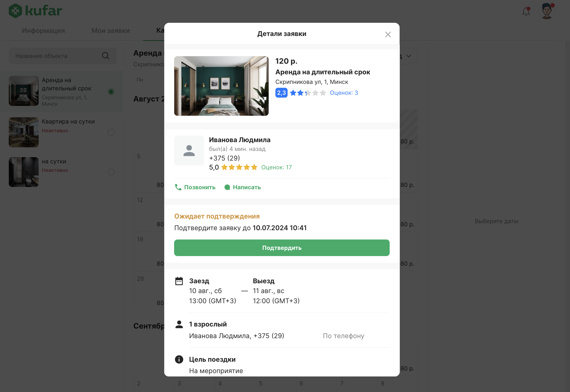
Task: Click the deadline 10.07.2024 10:41
Action: [x=280, y=228]
